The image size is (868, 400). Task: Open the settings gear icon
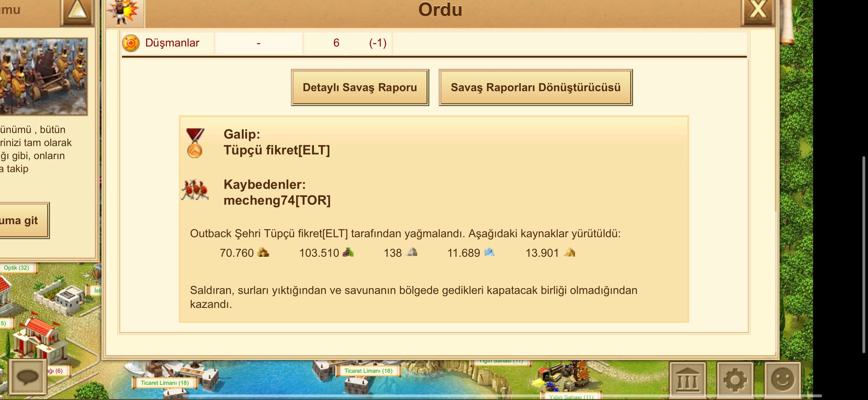pyautogui.click(x=735, y=380)
